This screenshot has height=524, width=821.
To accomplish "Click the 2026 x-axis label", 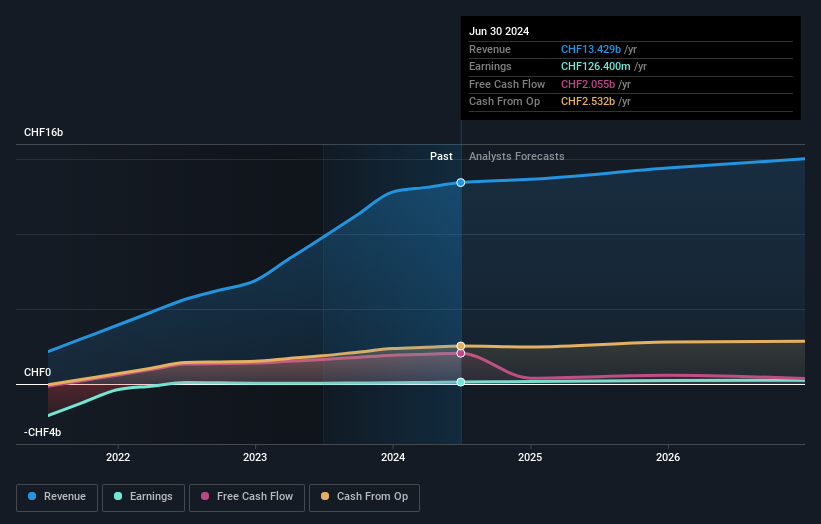I will (668, 457).
